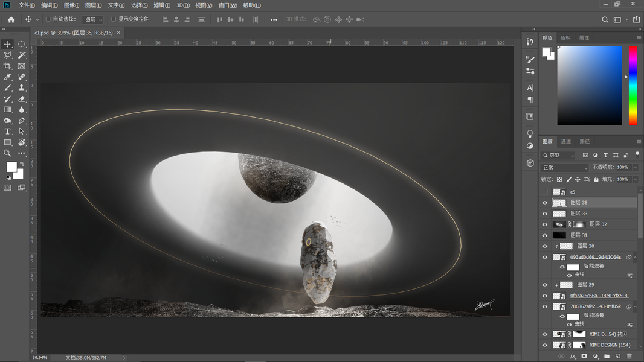Hide layer 图层 31
This screenshot has height=362, width=644.
[545, 235]
